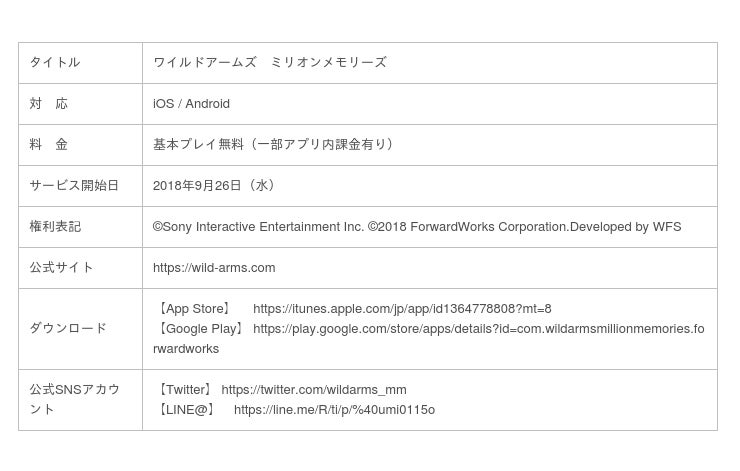Click the 【App Store】 label

195,309
